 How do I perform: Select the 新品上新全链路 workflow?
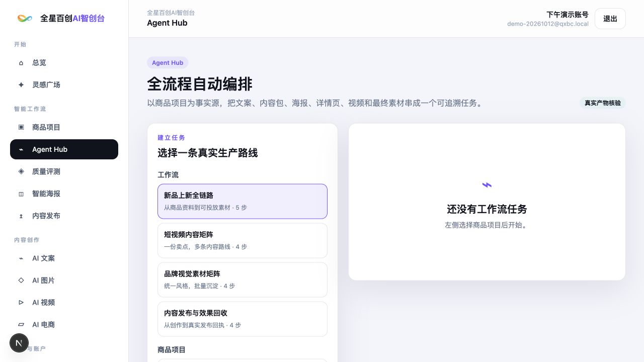tap(243, 201)
